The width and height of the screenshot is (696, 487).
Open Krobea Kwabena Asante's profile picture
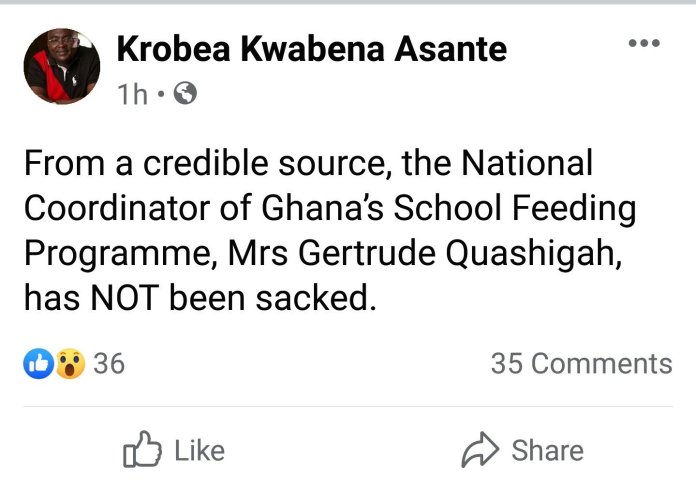coord(62,65)
